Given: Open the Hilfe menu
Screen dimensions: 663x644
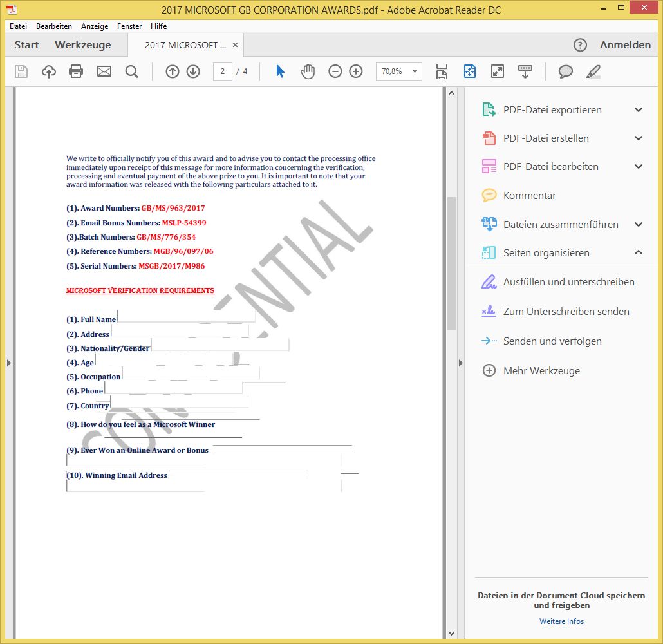Looking at the screenshot, I should click(158, 26).
